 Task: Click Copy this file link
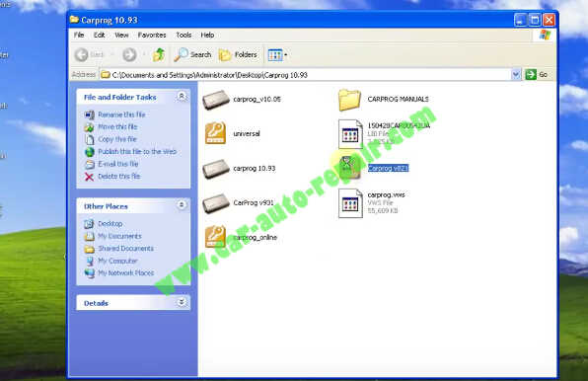point(117,139)
